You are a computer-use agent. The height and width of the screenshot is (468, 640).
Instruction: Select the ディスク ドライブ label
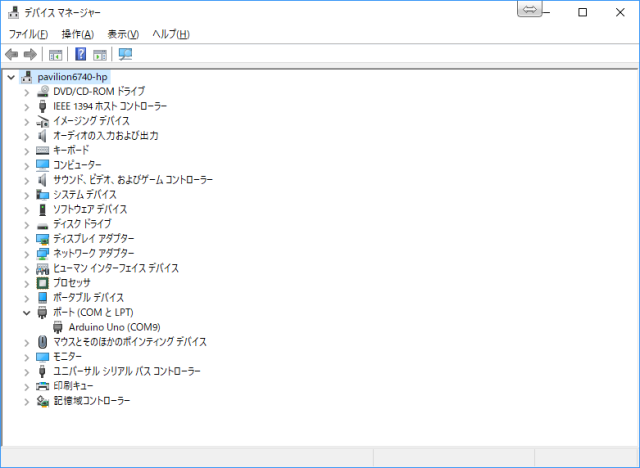[x=82, y=224]
